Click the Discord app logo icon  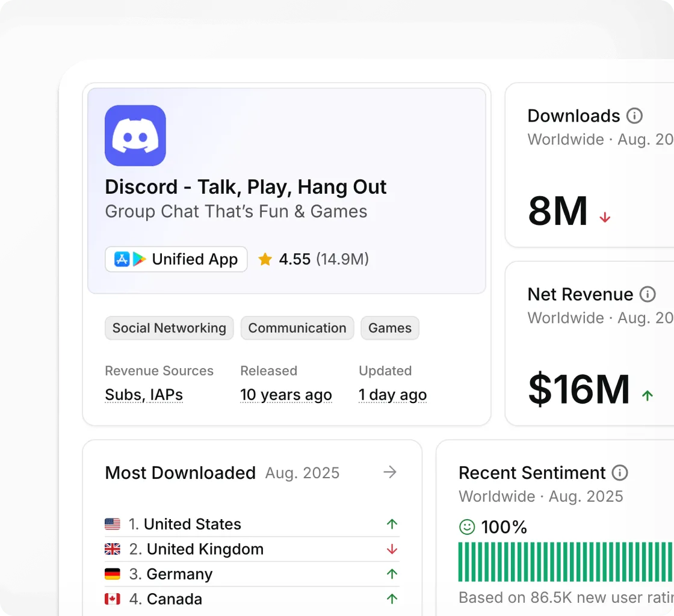click(x=135, y=136)
